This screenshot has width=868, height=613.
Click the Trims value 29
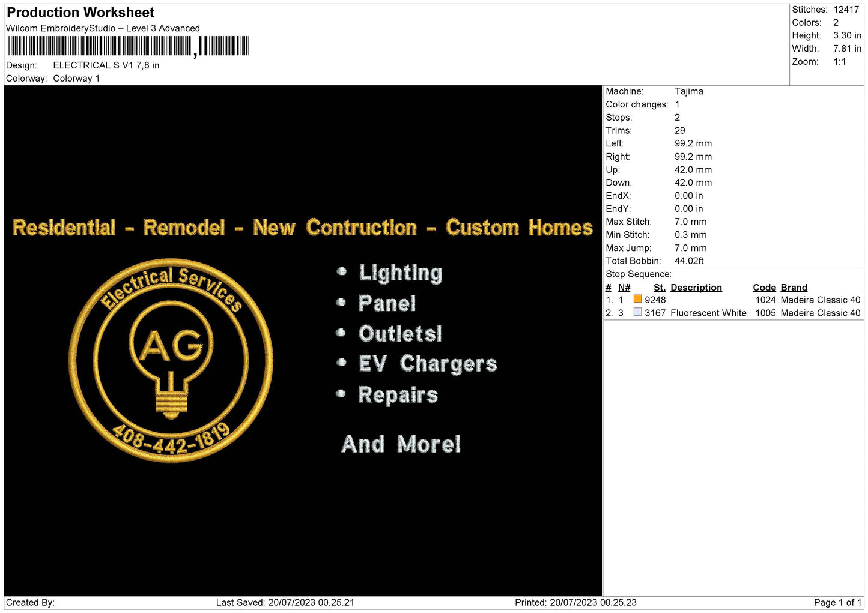[x=680, y=130]
